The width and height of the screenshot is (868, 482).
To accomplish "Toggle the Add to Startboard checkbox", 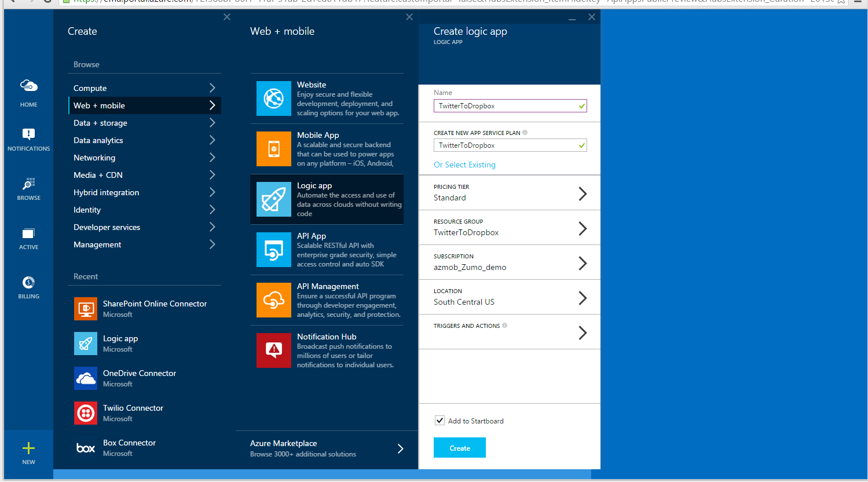I will [x=440, y=421].
